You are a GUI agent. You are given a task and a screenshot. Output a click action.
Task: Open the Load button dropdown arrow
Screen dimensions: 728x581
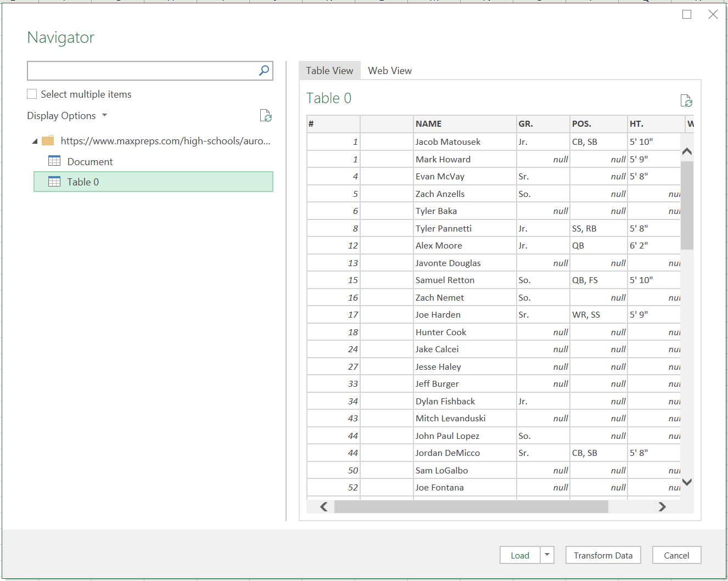click(x=547, y=555)
